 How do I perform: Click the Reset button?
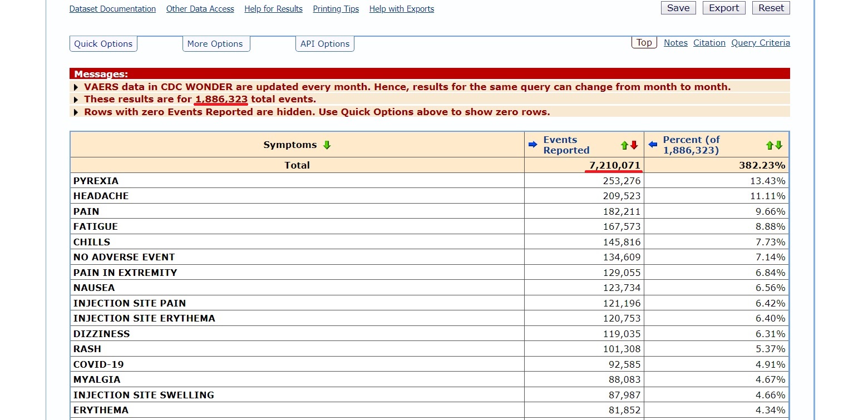[771, 8]
